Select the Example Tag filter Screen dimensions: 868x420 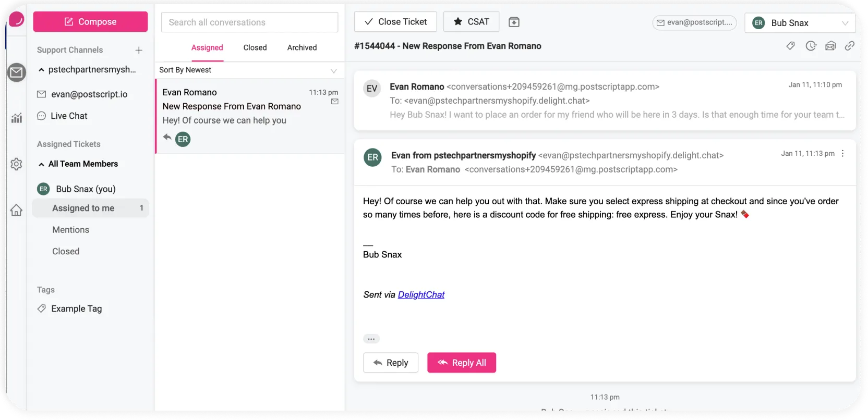70,308
